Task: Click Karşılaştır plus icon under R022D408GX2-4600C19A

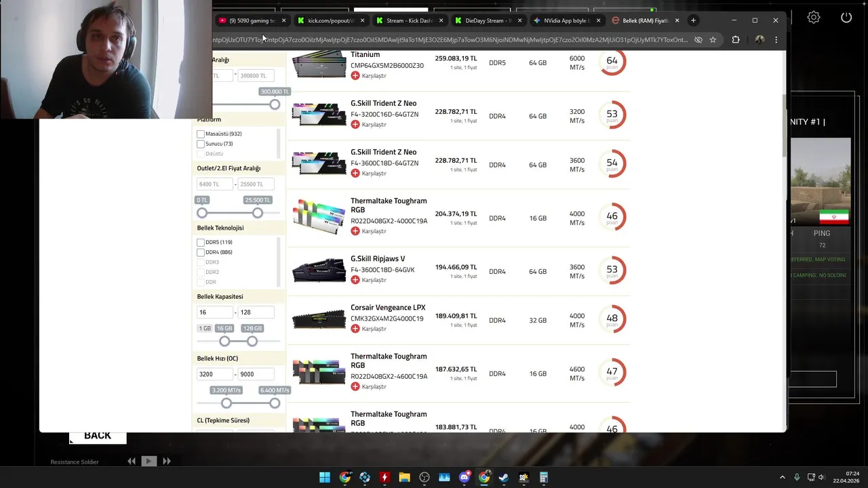Action: point(355,386)
